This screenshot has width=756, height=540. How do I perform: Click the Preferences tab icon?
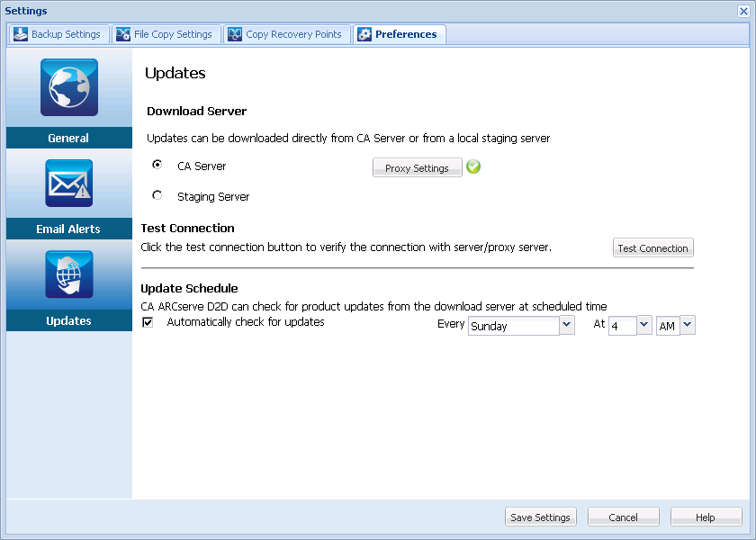tap(364, 33)
